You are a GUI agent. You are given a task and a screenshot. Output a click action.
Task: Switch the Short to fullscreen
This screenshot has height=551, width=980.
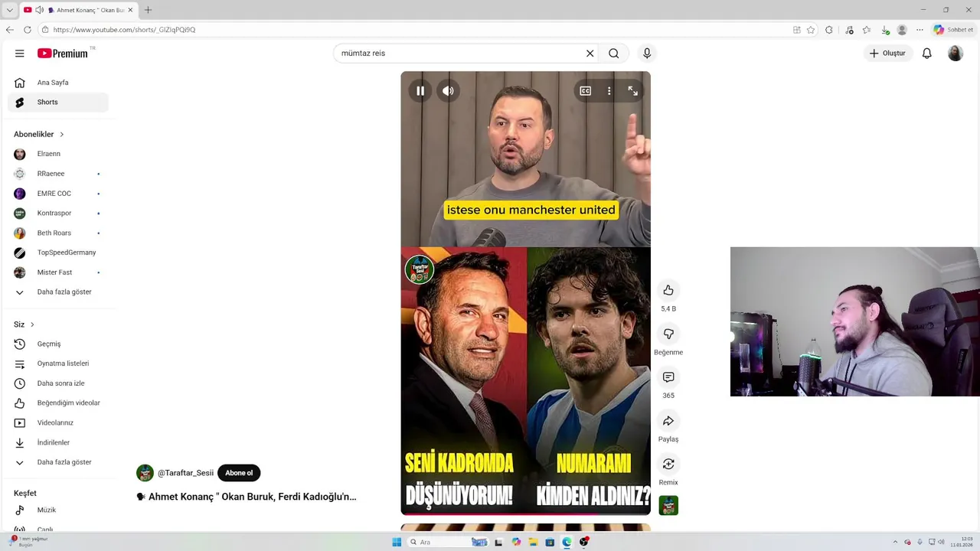(633, 91)
